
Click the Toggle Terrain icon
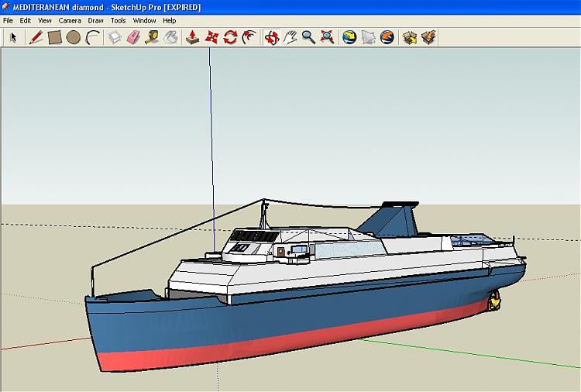[368, 37]
